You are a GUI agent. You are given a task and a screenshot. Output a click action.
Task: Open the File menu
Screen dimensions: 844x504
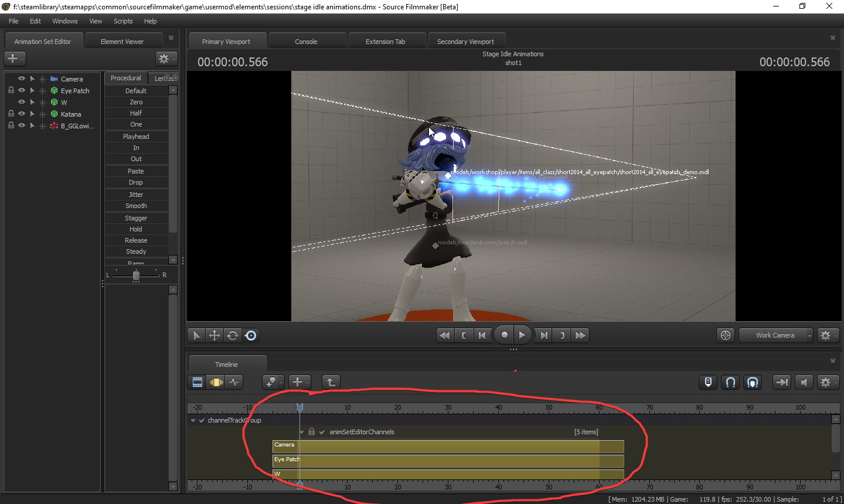coord(13,21)
